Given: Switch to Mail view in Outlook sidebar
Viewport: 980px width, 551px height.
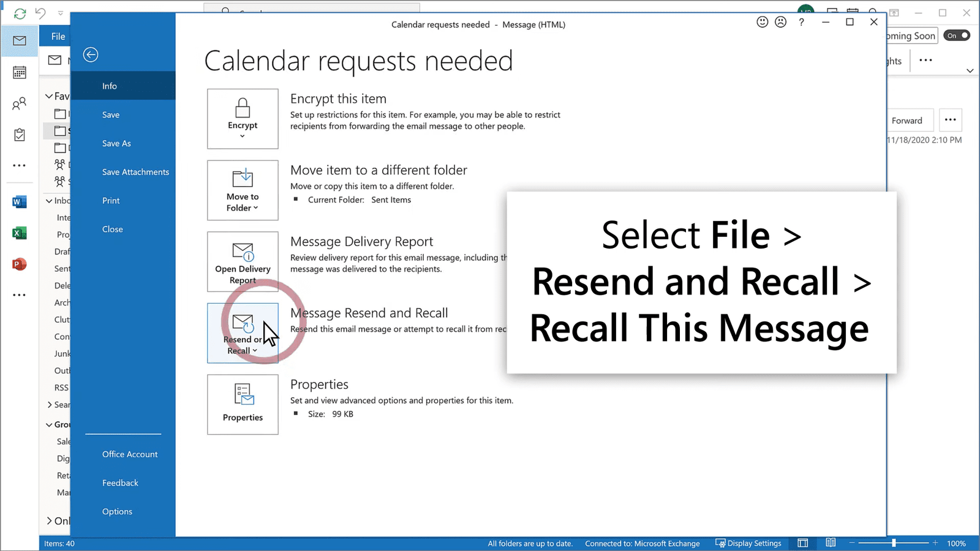Looking at the screenshot, I should pyautogui.click(x=20, y=40).
